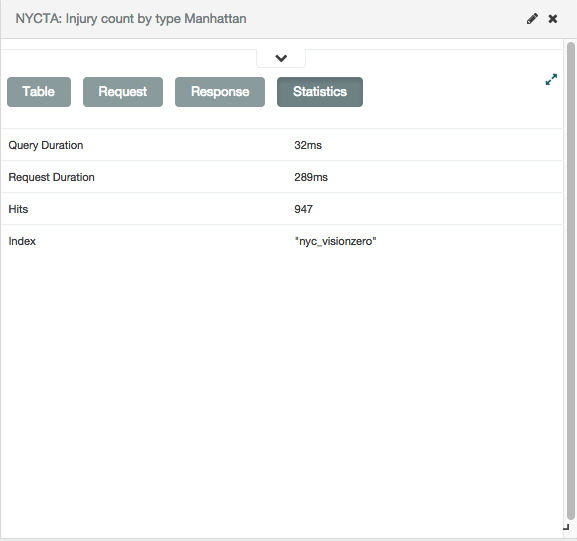Open the Request tab
Screen dimensions: 577x541
(x=123, y=92)
